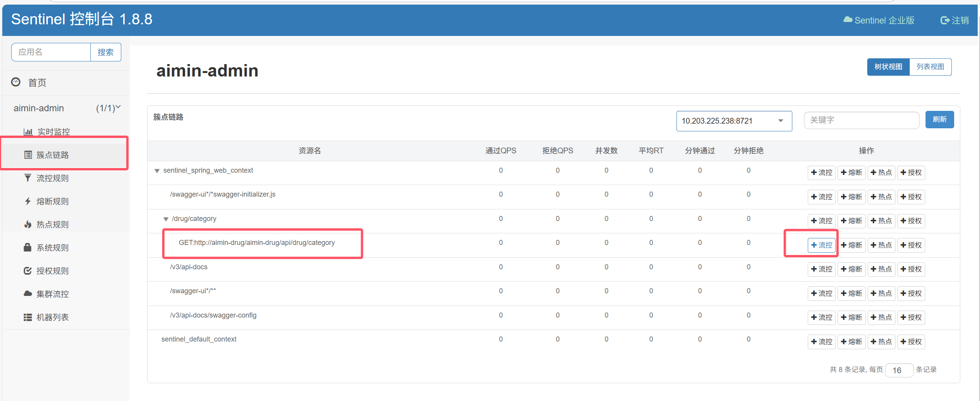Click the bar chart icon for 实时监控
This screenshot has height=401, width=980.
(x=28, y=132)
